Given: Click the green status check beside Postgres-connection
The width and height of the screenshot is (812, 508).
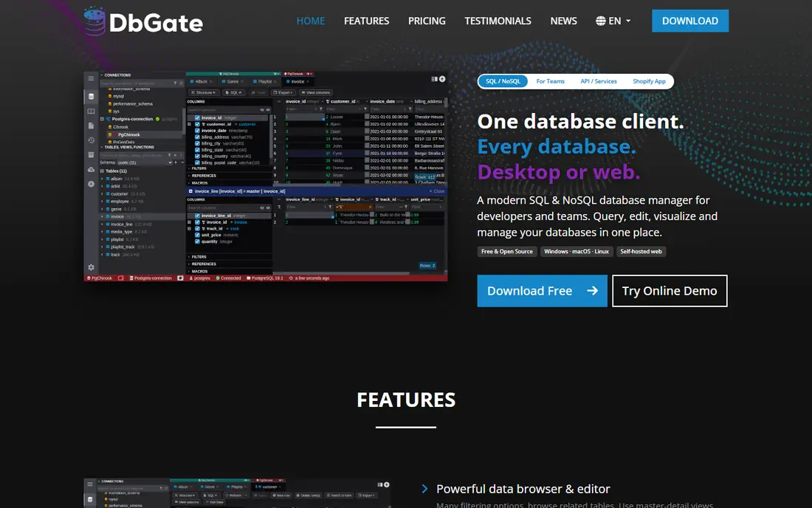Looking at the screenshot, I should [x=157, y=119].
